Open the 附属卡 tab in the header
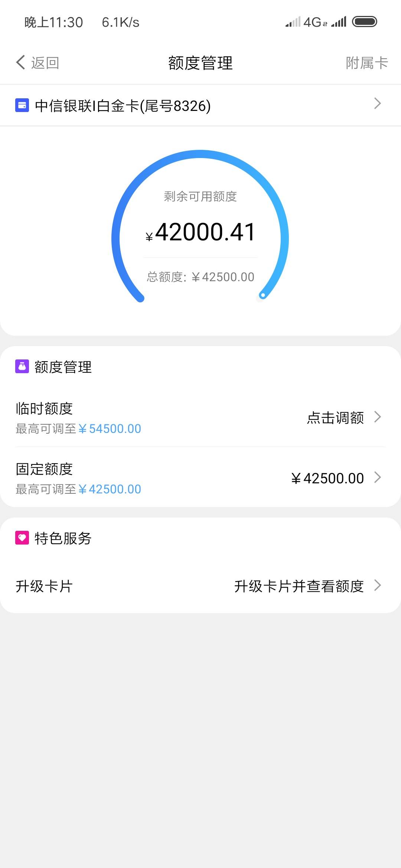Image resolution: width=401 pixels, height=868 pixels. [x=367, y=63]
